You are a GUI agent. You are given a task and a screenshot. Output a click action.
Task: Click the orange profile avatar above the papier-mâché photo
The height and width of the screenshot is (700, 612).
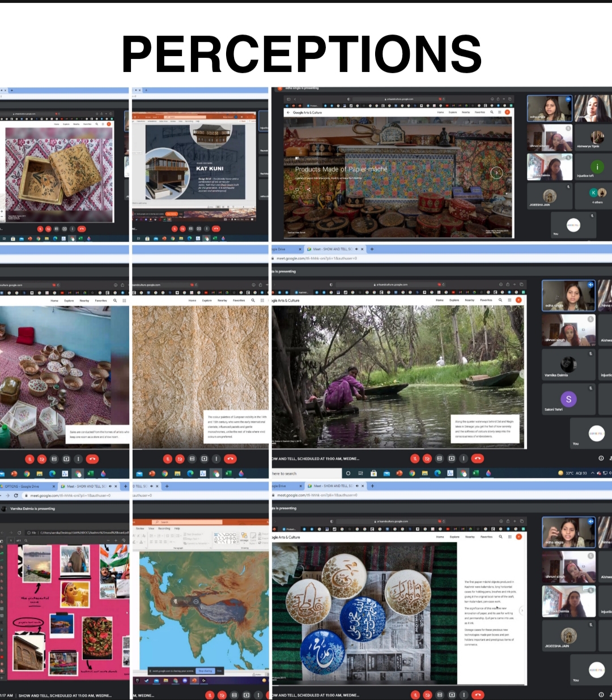[x=507, y=112]
